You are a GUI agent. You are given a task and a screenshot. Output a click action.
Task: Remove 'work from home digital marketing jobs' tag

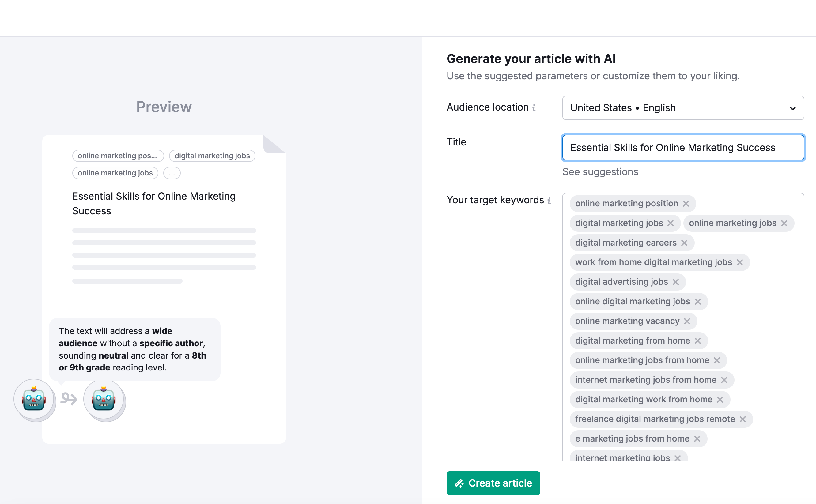(739, 262)
